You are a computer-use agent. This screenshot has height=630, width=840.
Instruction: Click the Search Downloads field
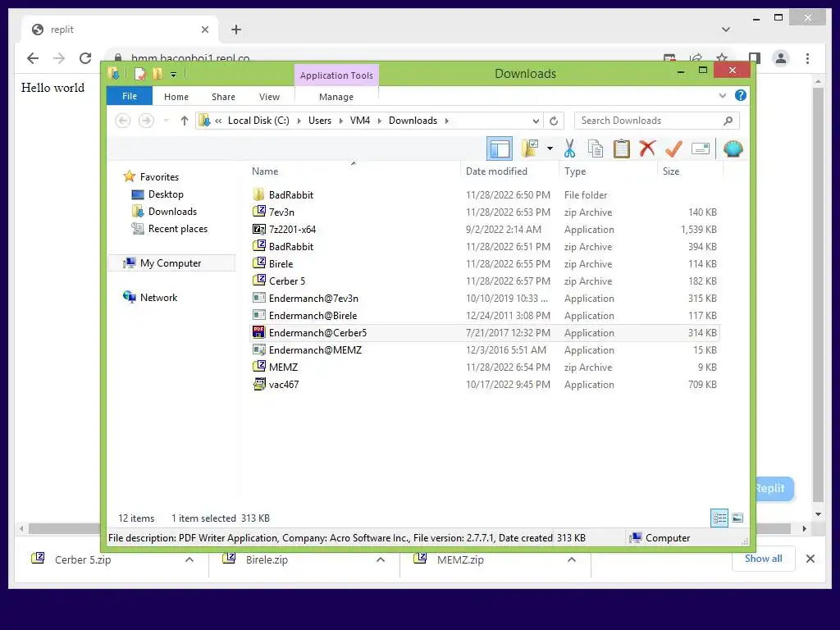tap(656, 121)
